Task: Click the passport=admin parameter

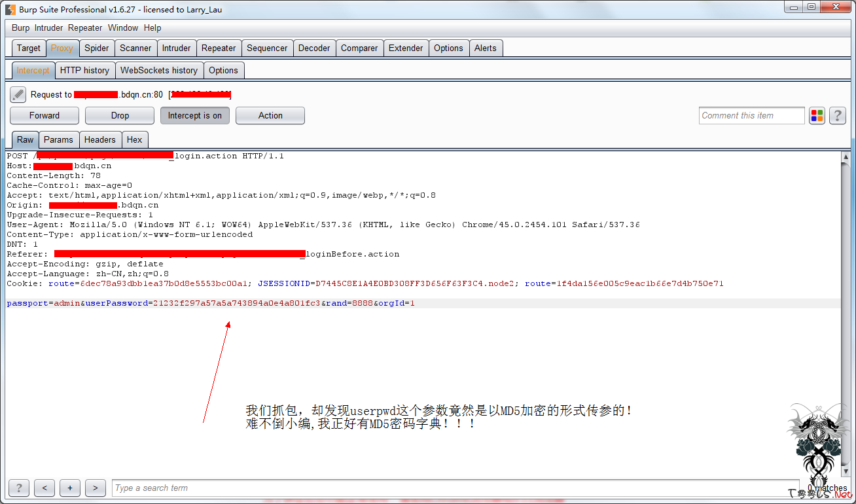Action: pos(43,303)
